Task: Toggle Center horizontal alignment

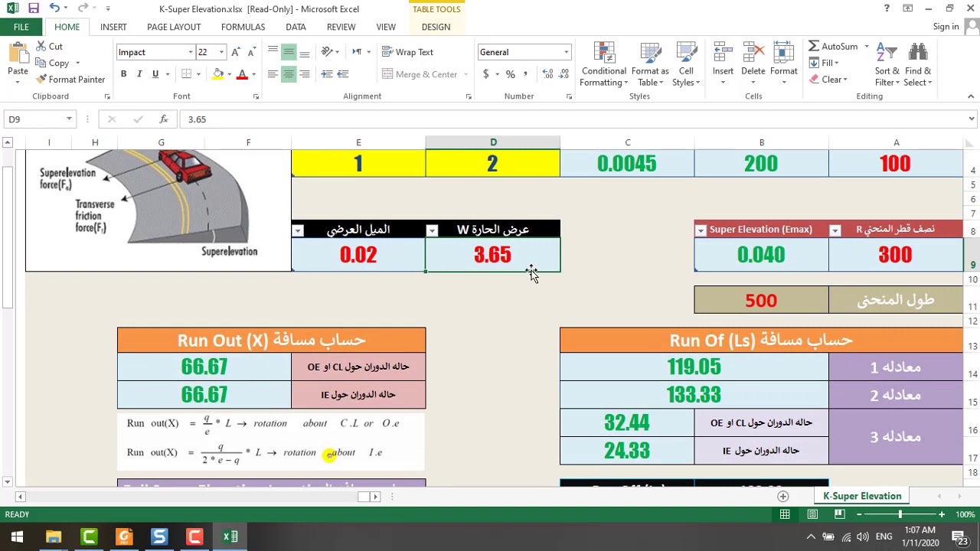Action: coord(289,74)
